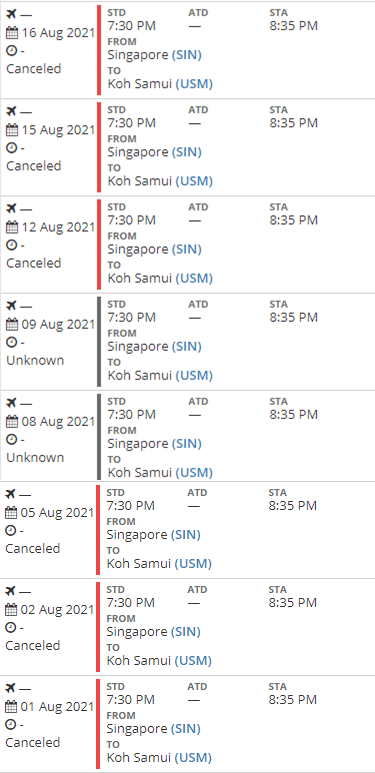375x773 pixels.
Task: Click the calendar icon beside 08 Aug 2021
Action: pyautogui.click(x=12, y=422)
